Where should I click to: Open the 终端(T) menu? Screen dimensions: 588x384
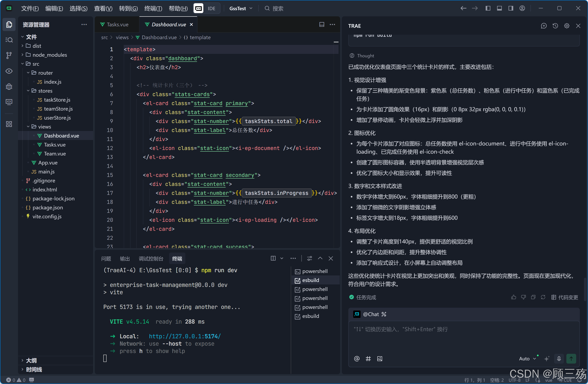tap(153, 8)
